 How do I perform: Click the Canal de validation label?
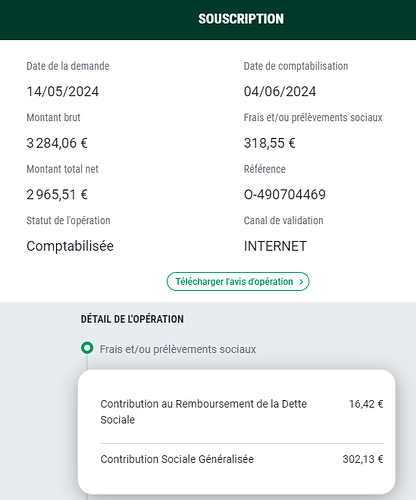(284, 220)
